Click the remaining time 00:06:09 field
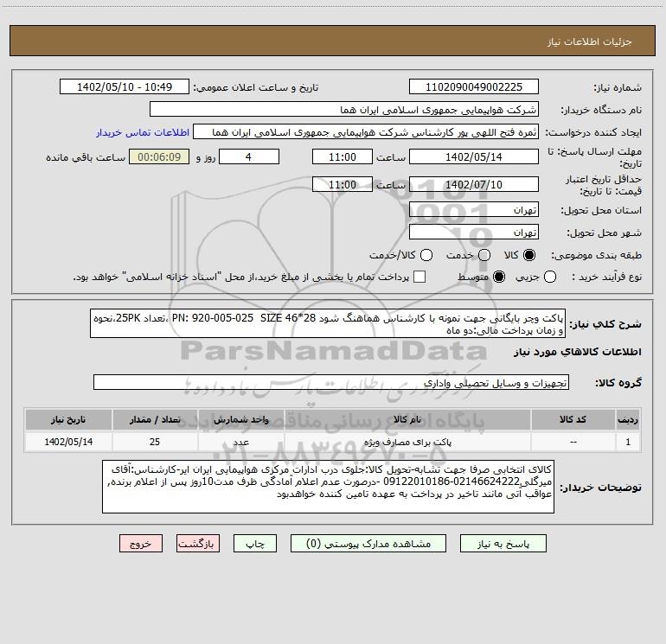Image resolution: width=666 pixels, height=644 pixels. click(x=158, y=157)
